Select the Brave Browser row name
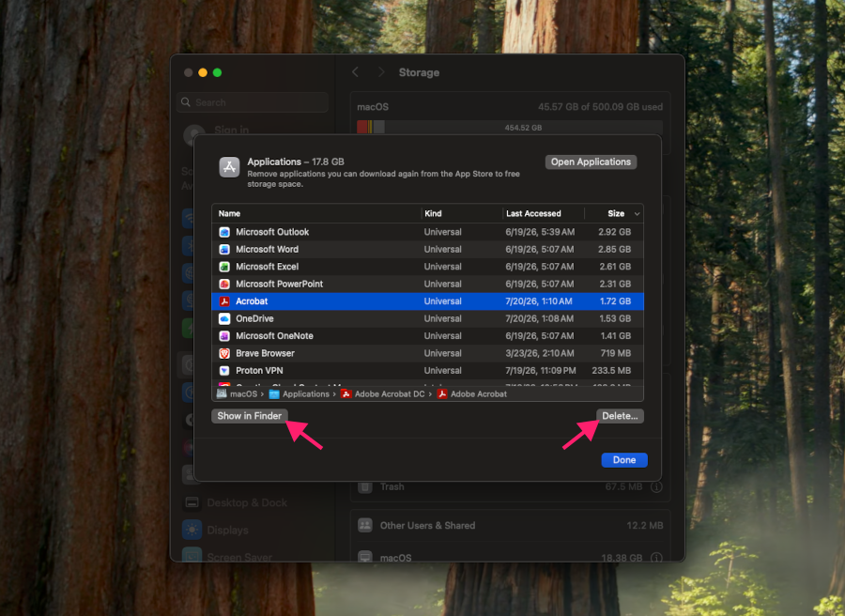This screenshot has height=616, width=845. tap(265, 353)
